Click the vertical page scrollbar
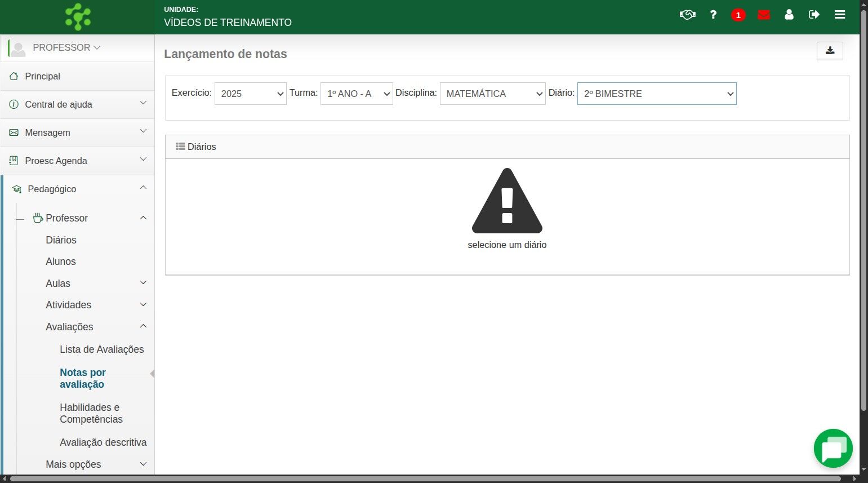The height and width of the screenshot is (483, 868). coord(863,210)
